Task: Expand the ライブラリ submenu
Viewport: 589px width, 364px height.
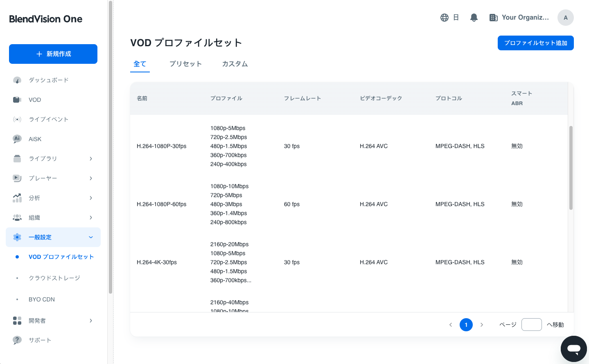Action: click(x=91, y=159)
